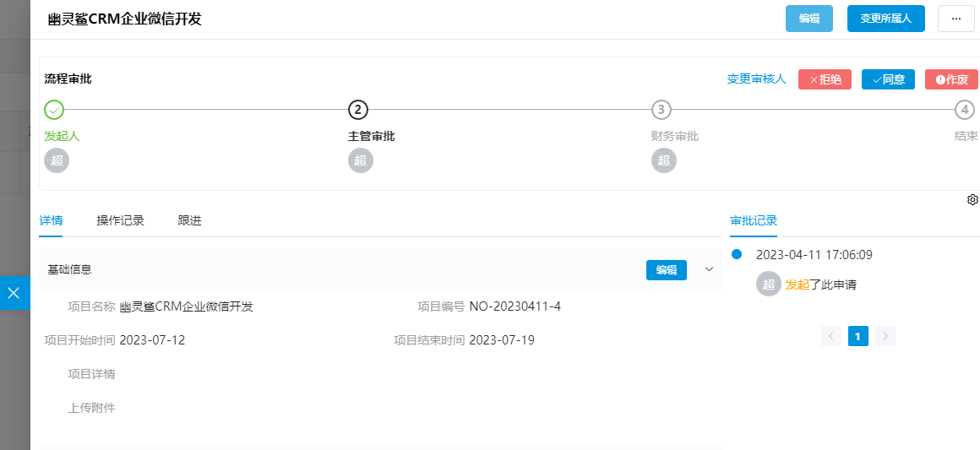Click the 同意 approve button
Image resolution: width=980 pixels, height=450 pixels.
tap(888, 79)
